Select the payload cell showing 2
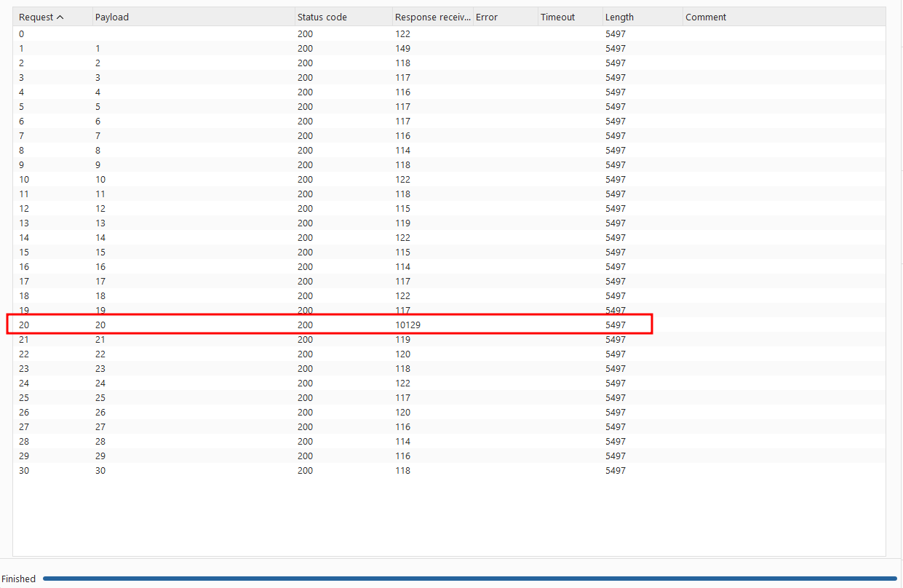The height and width of the screenshot is (588, 903). point(98,63)
